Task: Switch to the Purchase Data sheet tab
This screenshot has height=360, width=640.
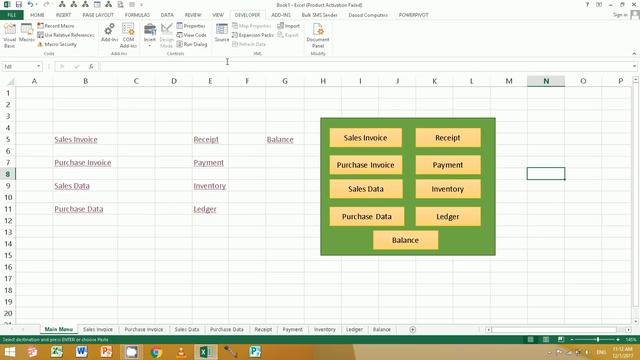Action: point(227,329)
